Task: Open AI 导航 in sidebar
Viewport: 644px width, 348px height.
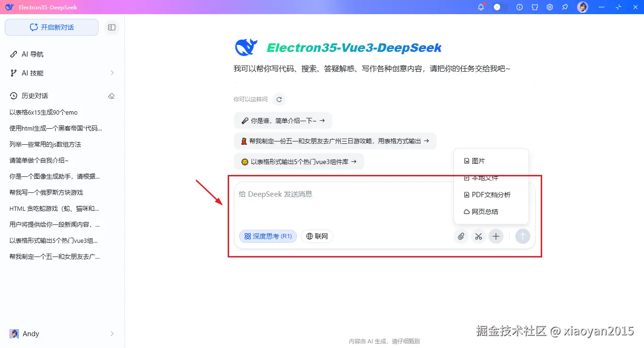Action: [x=62, y=54]
